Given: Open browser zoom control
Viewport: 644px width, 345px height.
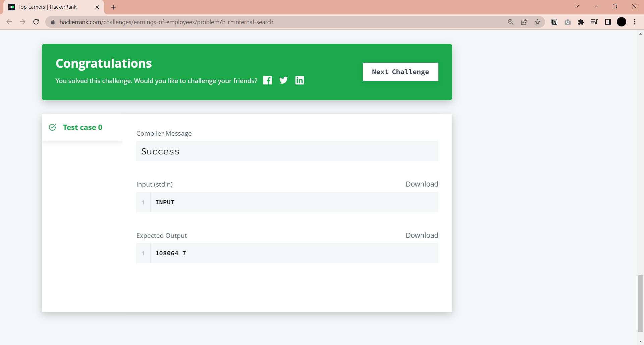Looking at the screenshot, I should coord(511,22).
